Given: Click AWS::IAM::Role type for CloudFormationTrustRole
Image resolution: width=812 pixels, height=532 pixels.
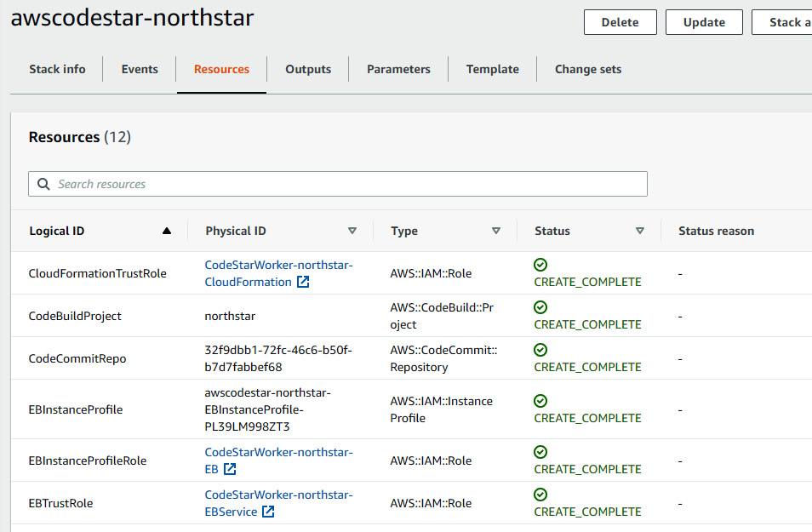Looking at the screenshot, I should (x=431, y=273).
